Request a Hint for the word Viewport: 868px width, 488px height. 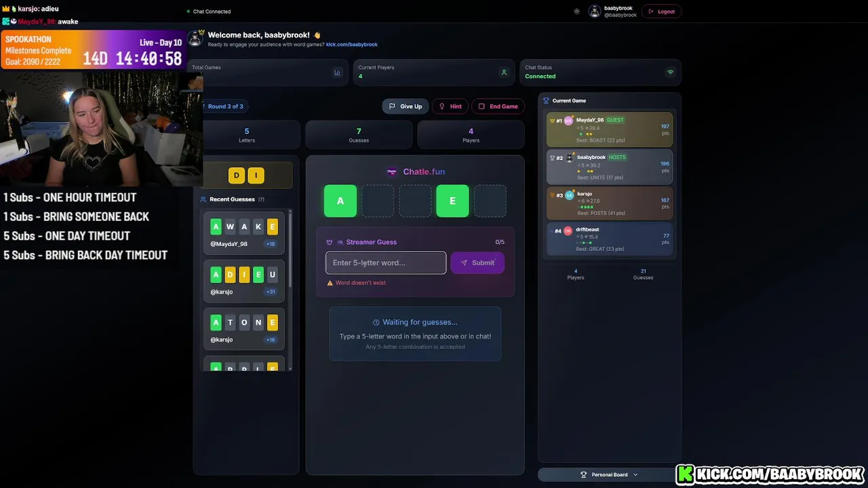[450, 106]
